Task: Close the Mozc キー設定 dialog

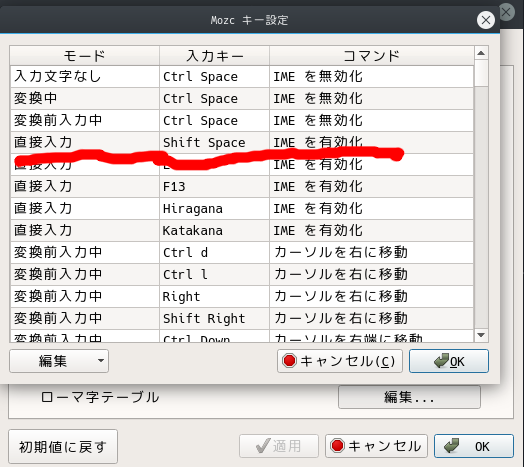Action: tap(486, 20)
